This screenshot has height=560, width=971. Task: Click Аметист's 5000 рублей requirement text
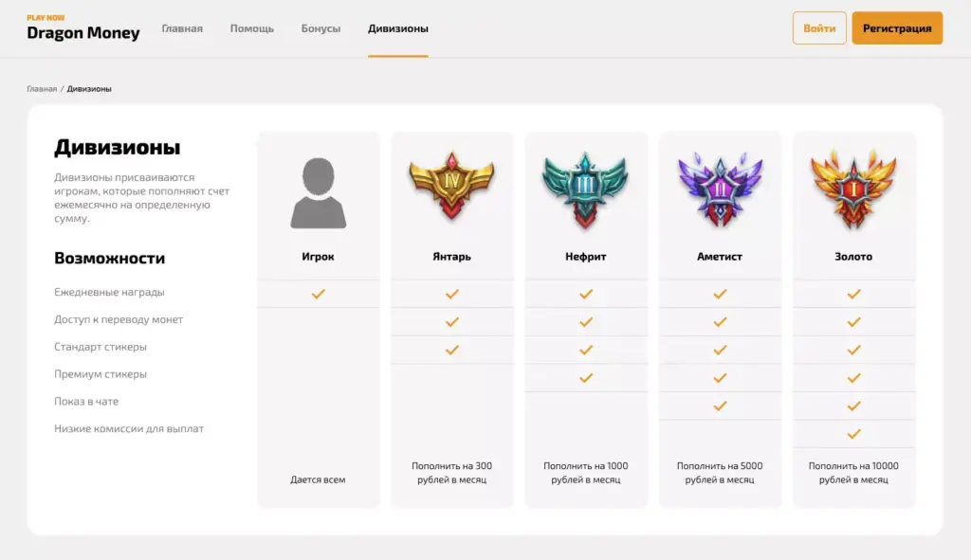(x=720, y=473)
